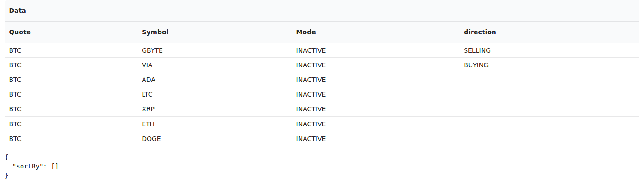The width and height of the screenshot is (644, 184).
Task: Click the BUYING direction cell
Action: (549, 65)
